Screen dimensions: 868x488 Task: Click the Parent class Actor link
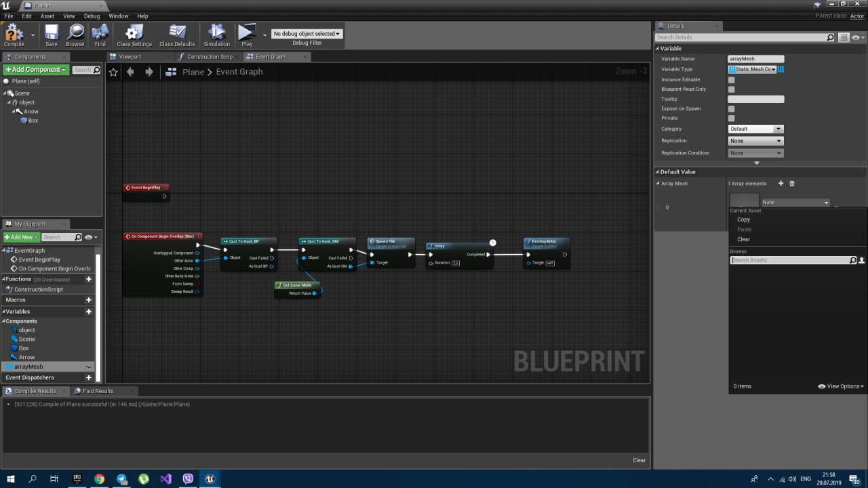tap(857, 16)
